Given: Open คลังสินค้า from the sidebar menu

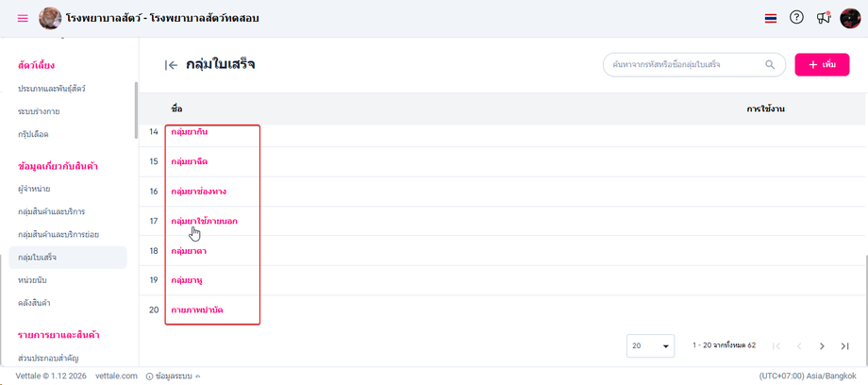Looking at the screenshot, I should [34, 303].
